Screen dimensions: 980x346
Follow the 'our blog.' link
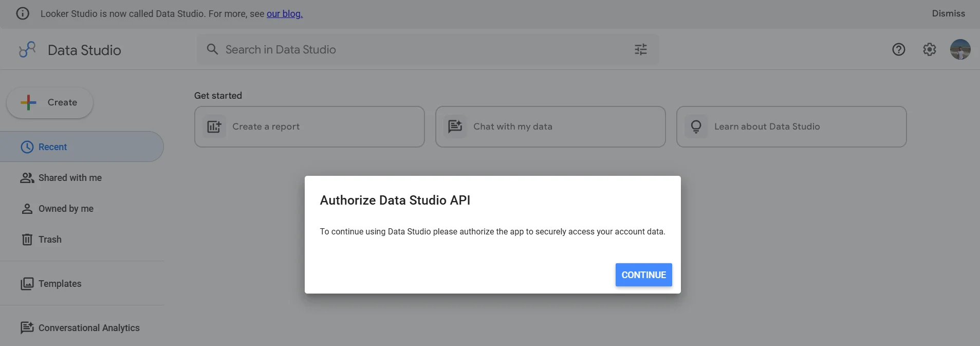coord(284,14)
